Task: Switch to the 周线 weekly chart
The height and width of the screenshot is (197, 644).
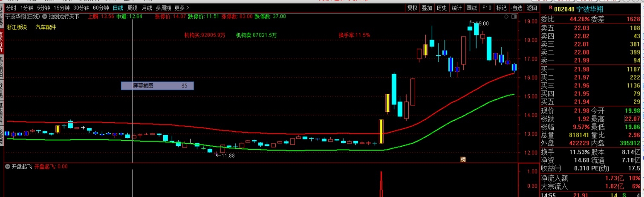Action: (133, 8)
